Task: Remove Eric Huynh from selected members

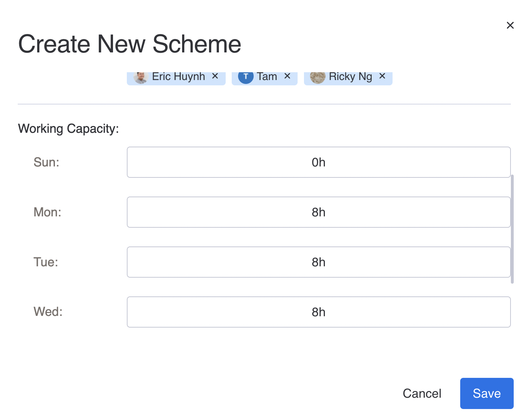Action: pos(215,76)
